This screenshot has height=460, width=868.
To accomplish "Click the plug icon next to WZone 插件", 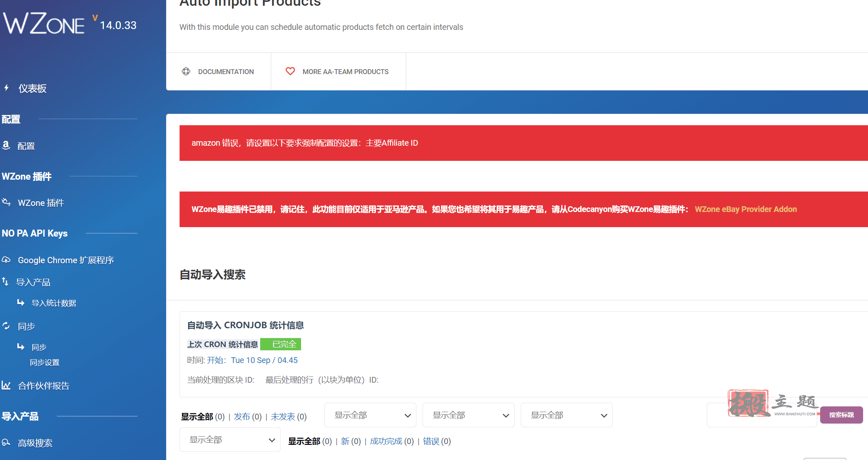I will click(x=6, y=202).
